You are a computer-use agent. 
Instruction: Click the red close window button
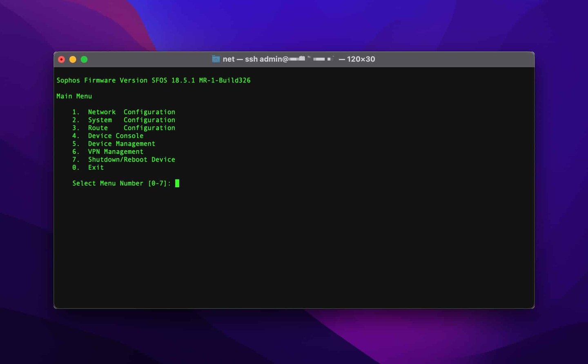61,60
